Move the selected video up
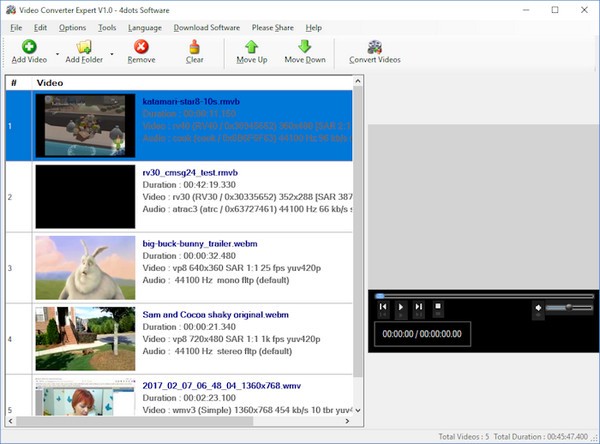Screen dimensions: 600x444 [252, 46]
